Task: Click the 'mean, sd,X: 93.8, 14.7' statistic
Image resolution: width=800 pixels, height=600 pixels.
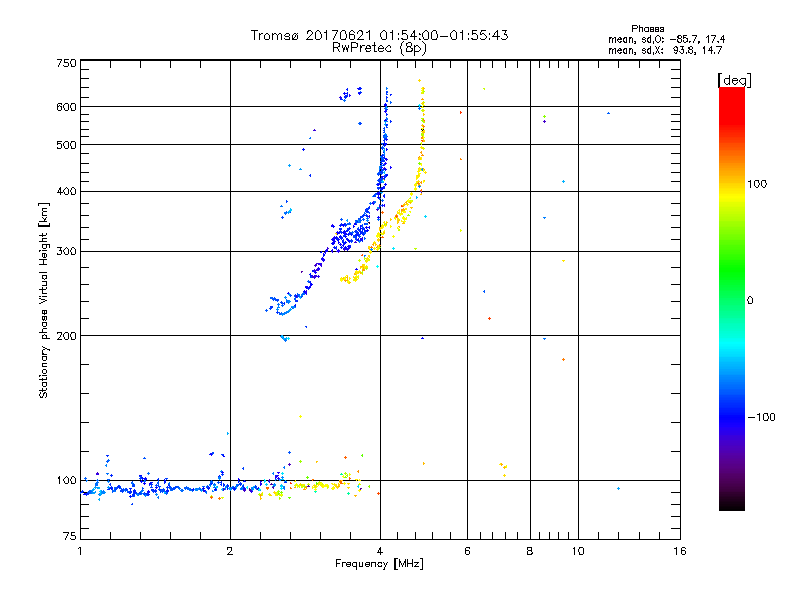Action: [x=665, y=50]
